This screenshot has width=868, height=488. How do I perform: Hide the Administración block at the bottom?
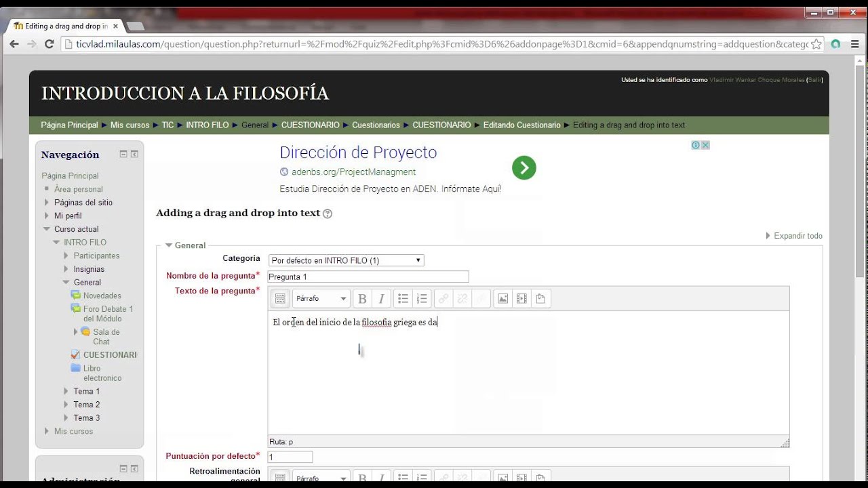point(123,468)
